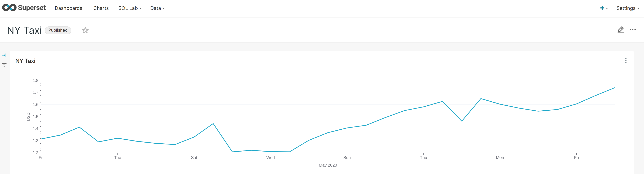Viewport: 644px width, 174px height.
Task: Click the rightmost end of the line
Action: [614, 88]
